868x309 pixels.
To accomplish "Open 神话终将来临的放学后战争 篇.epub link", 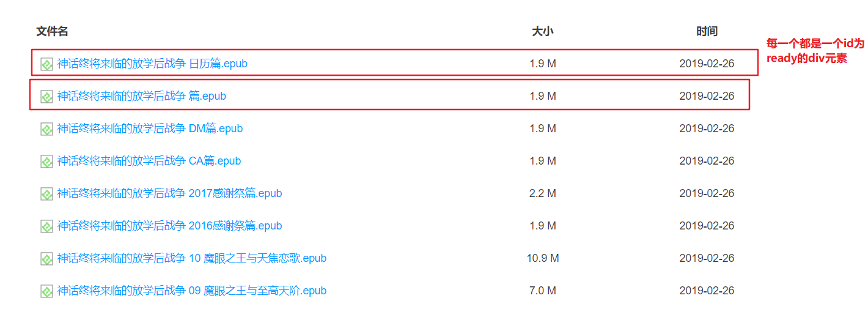I will [x=142, y=96].
